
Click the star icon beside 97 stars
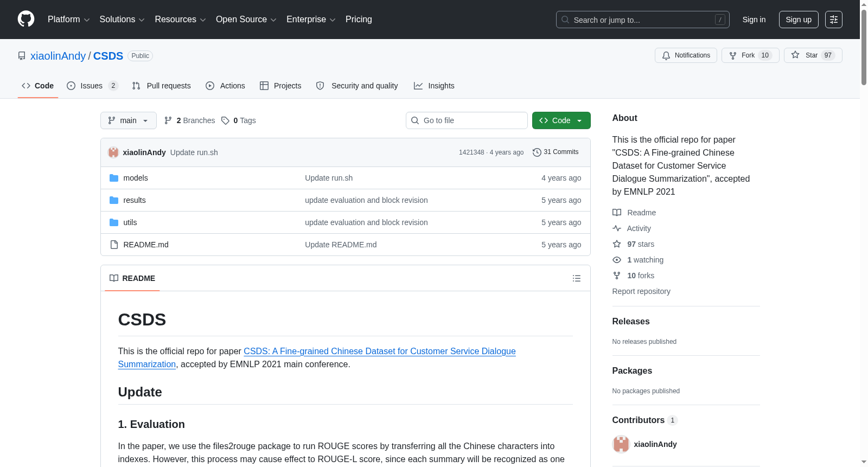click(617, 244)
